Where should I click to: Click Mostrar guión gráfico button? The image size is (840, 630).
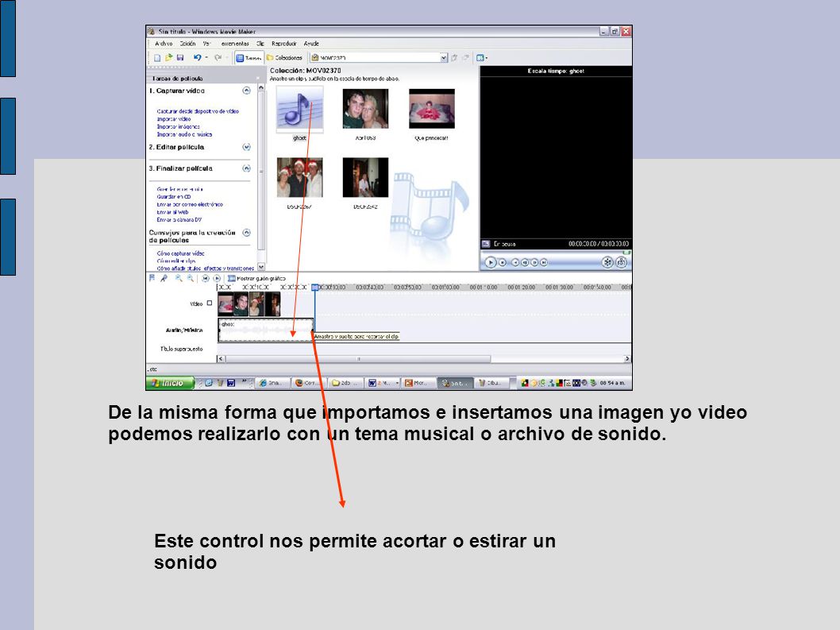click(x=256, y=278)
